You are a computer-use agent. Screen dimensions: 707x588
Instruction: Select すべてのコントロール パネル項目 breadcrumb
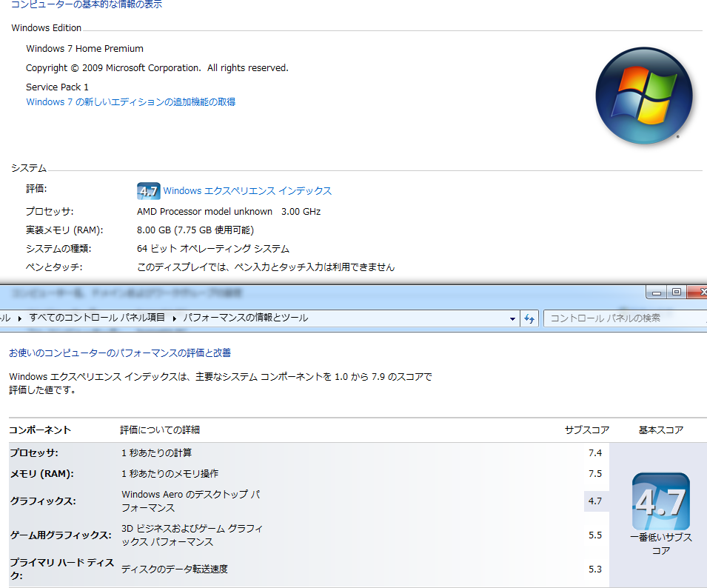pyautogui.click(x=97, y=318)
